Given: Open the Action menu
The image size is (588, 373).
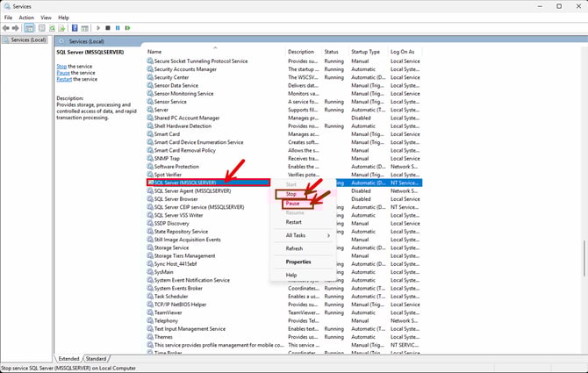Looking at the screenshot, I should tap(26, 17).
